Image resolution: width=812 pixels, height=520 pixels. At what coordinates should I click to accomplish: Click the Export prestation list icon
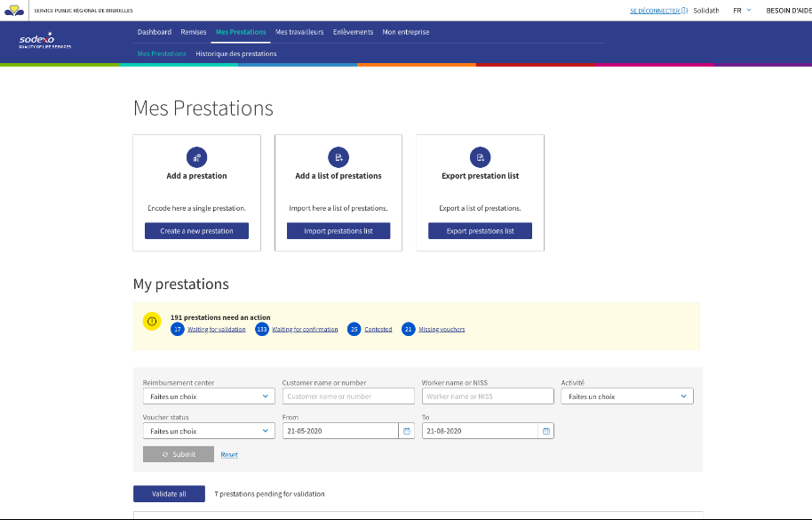(480, 157)
